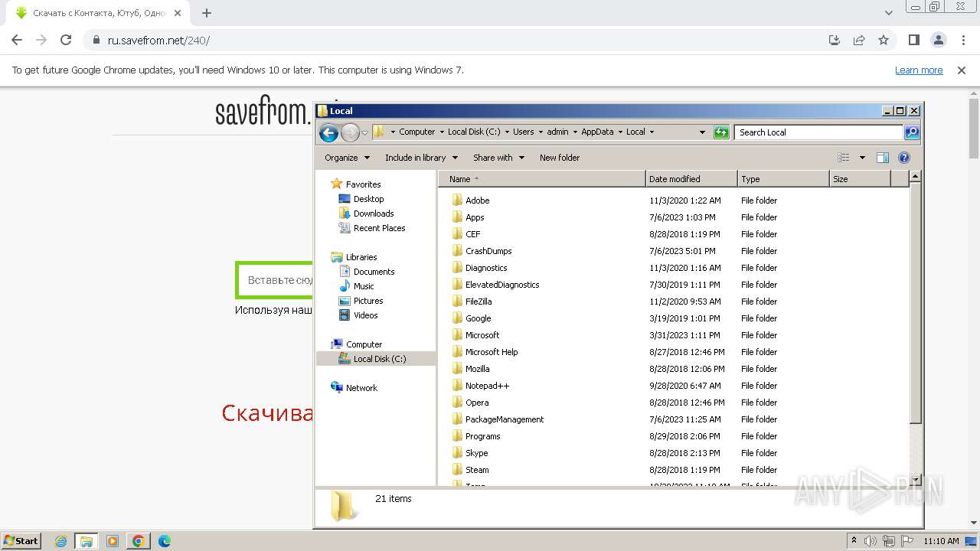This screenshot has width=980, height=551.
Task: Expand view options dropdown arrow
Action: (x=862, y=158)
